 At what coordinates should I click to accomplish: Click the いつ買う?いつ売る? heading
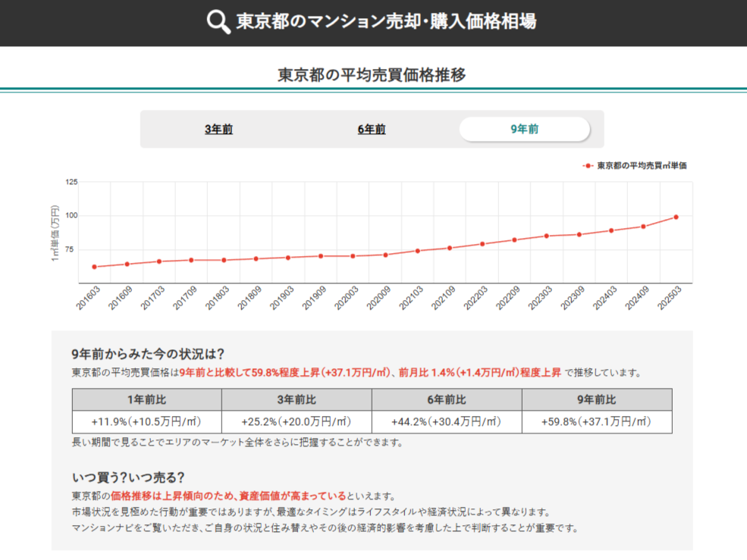point(128,477)
